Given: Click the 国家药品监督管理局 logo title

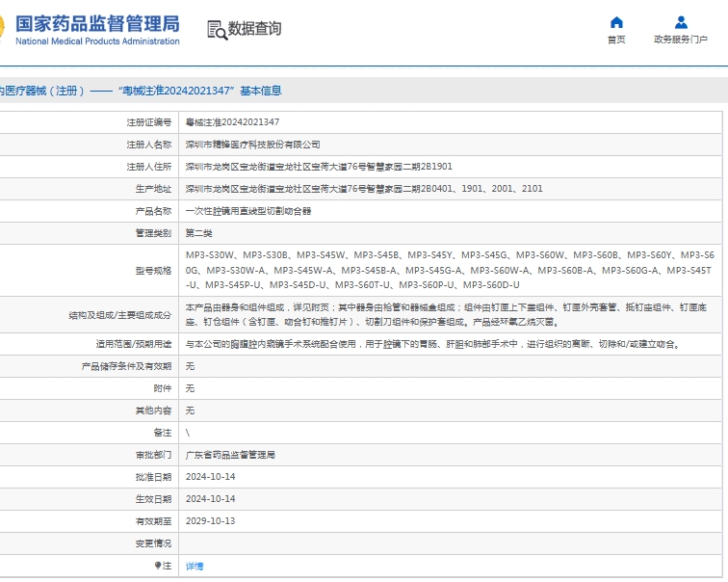Looking at the screenshot, I should point(97,24).
